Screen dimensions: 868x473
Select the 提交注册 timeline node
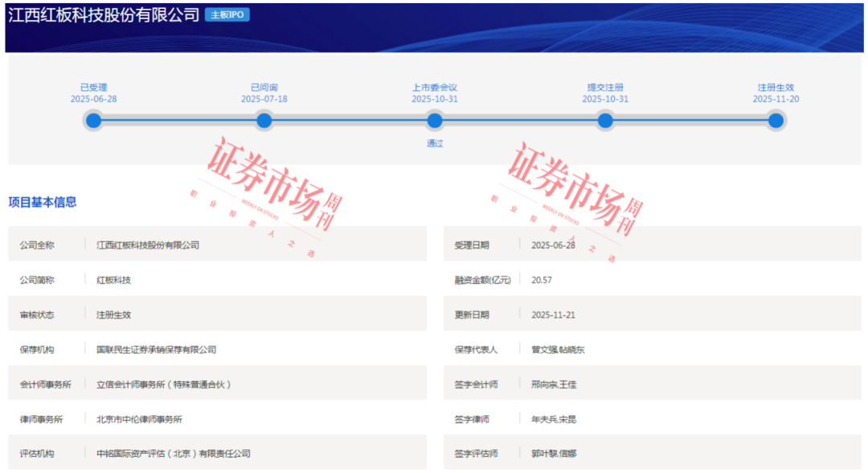tap(605, 120)
